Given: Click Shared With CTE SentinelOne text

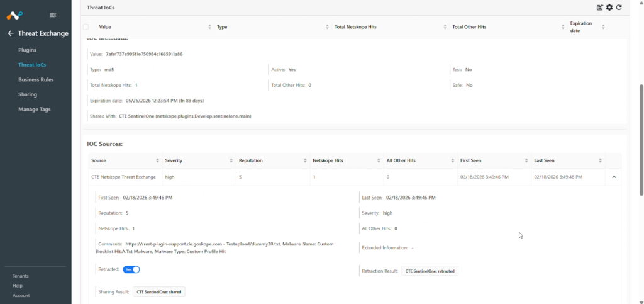Looking at the screenshot, I should [x=185, y=116].
